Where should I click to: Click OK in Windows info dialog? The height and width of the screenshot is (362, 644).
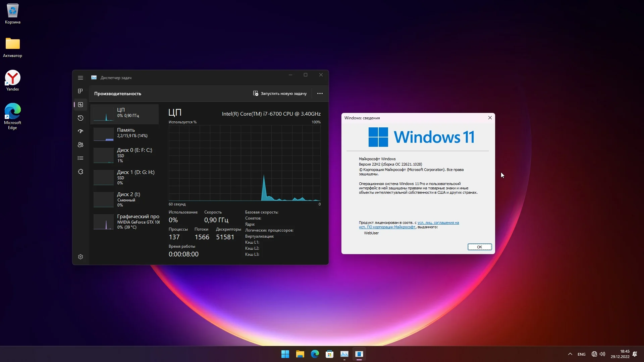coord(479,247)
